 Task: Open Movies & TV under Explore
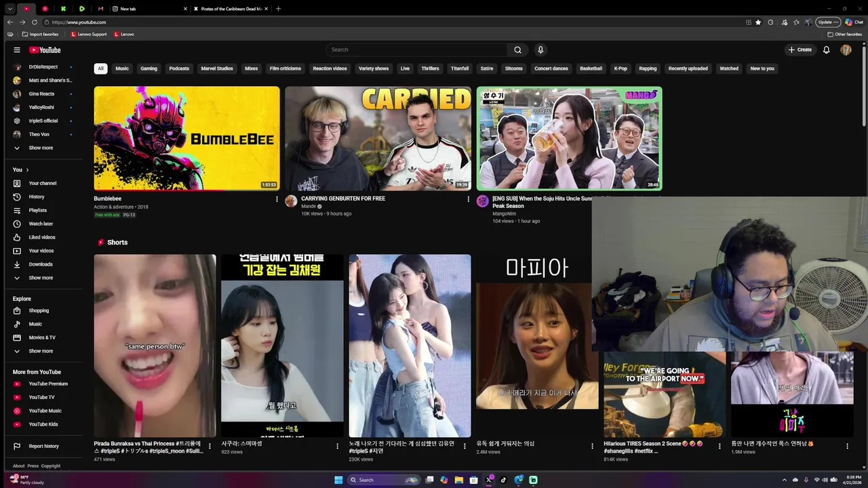coord(42,338)
